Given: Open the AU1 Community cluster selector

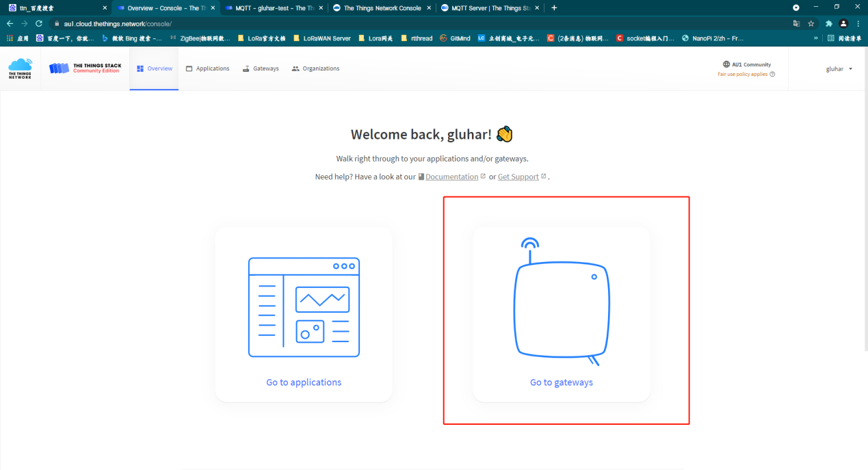Looking at the screenshot, I should click(x=746, y=64).
